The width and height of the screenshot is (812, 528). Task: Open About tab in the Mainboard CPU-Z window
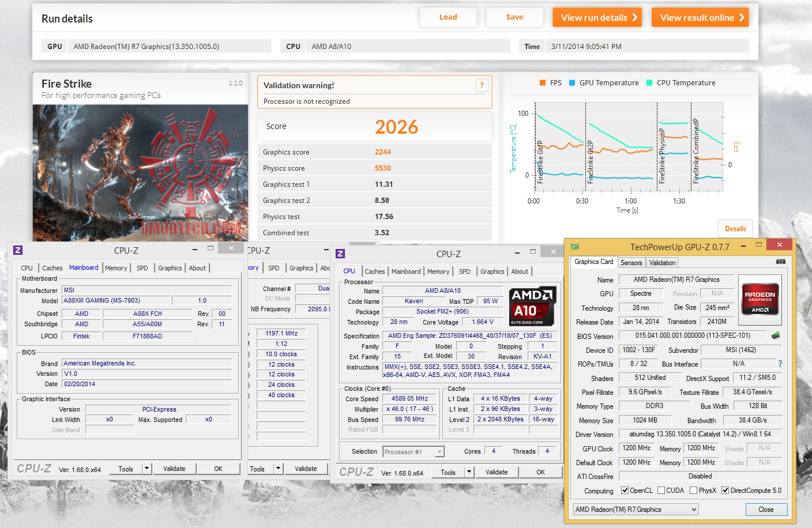click(x=197, y=268)
